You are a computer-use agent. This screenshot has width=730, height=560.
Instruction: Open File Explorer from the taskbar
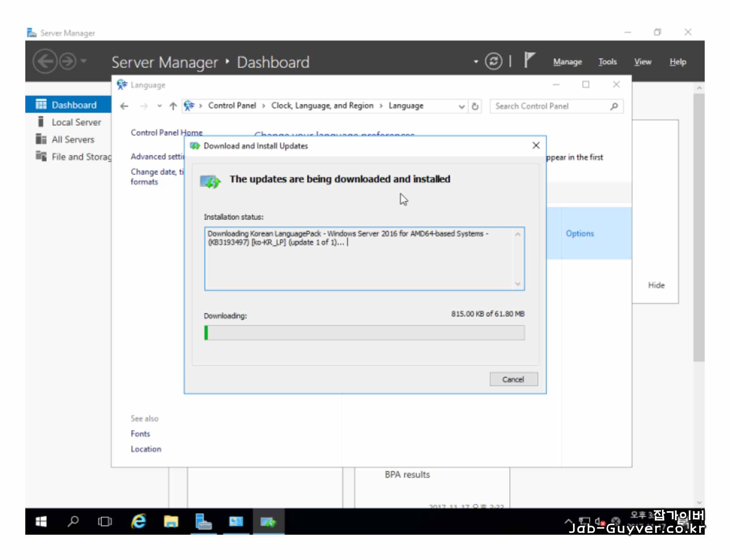tap(171, 522)
